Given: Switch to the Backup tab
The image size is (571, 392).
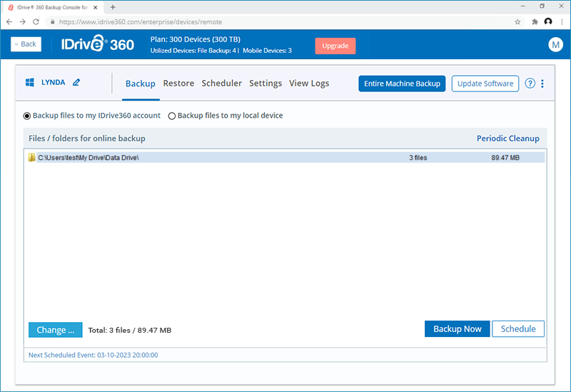Looking at the screenshot, I should [x=141, y=84].
